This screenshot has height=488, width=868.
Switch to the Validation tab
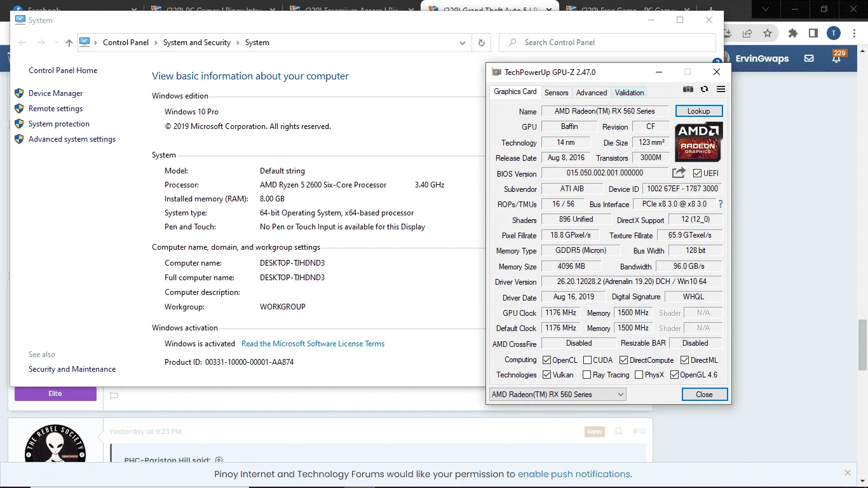[629, 93]
